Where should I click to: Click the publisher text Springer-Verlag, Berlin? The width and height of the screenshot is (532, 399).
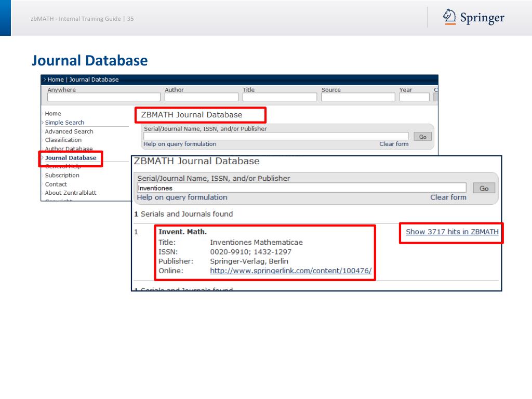(249, 261)
